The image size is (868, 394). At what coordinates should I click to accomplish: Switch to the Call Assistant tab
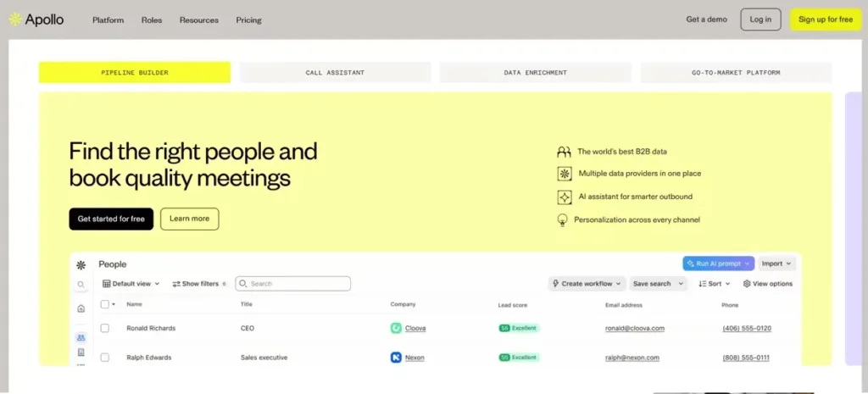click(x=335, y=73)
